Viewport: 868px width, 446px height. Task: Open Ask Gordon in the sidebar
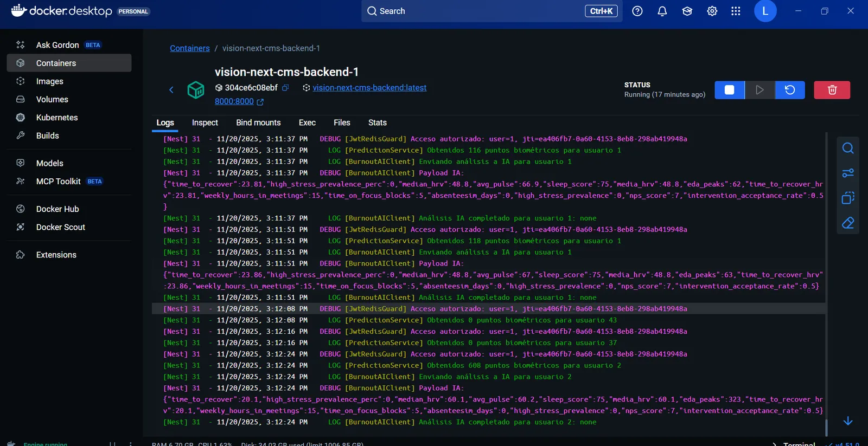click(69, 45)
